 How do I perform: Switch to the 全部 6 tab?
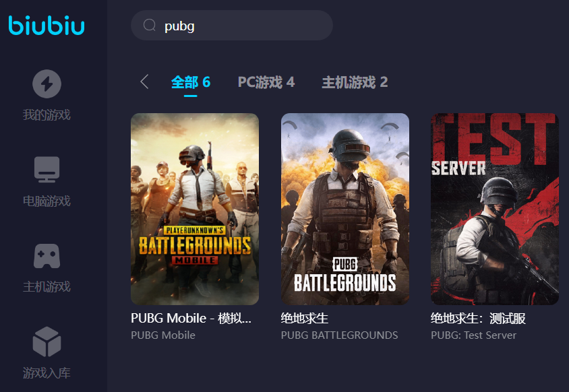pyautogui.click(x=191, y=82)
